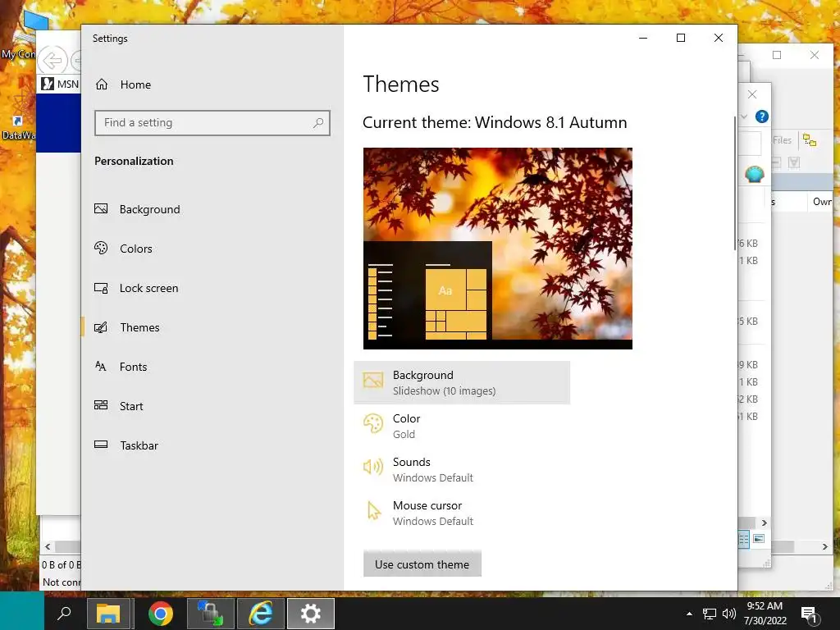Click the seashell icon in background window

pyautogui.click(x=755, y=174)
